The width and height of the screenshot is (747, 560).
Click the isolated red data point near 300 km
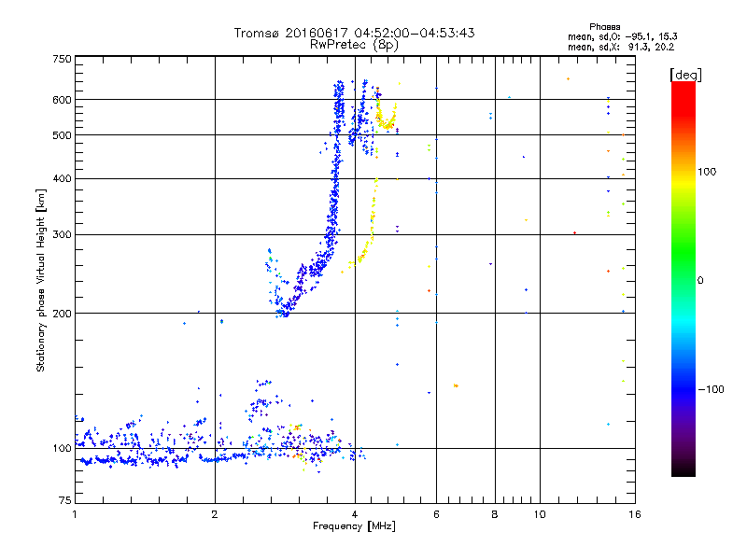point(575,232)
